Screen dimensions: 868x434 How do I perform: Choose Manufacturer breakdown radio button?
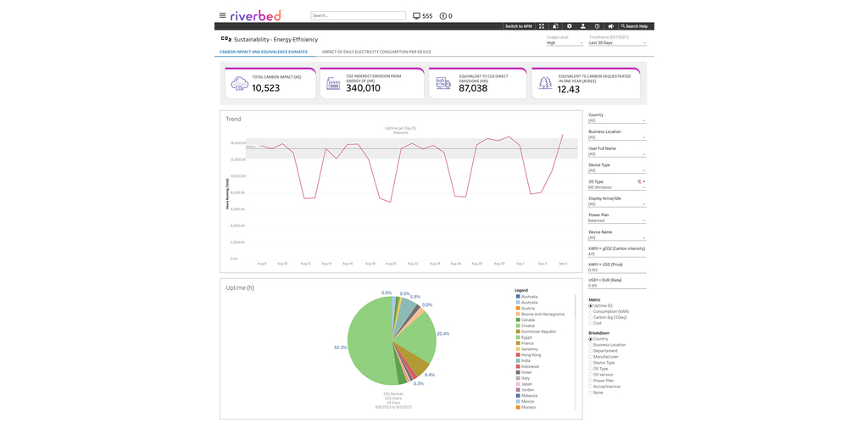coord(591,357)
